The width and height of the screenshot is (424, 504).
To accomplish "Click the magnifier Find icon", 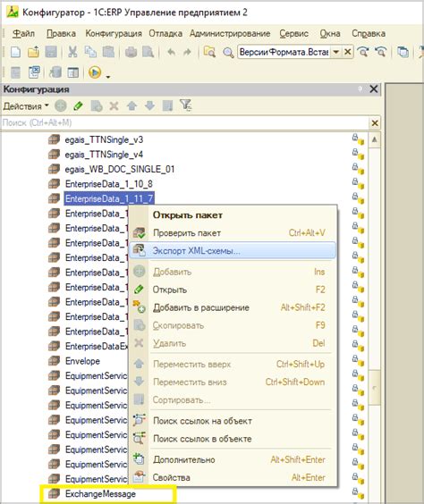I will point(228,53).
